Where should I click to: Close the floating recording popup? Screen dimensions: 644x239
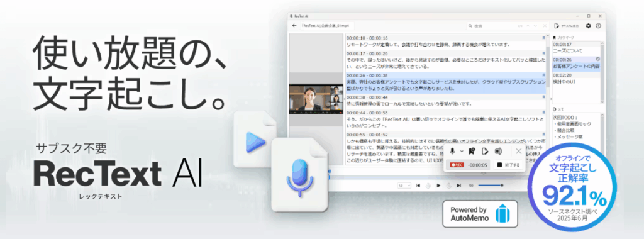click(518, 151)
